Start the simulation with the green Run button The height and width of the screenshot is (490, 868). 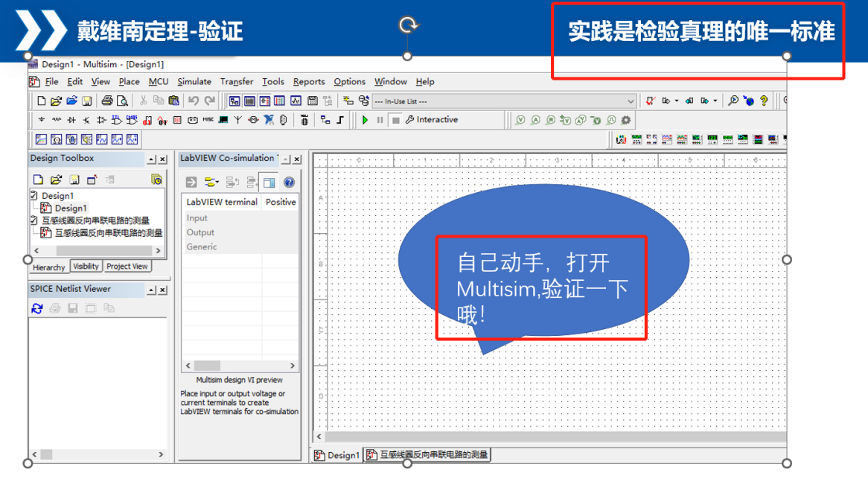click(365, 120)
